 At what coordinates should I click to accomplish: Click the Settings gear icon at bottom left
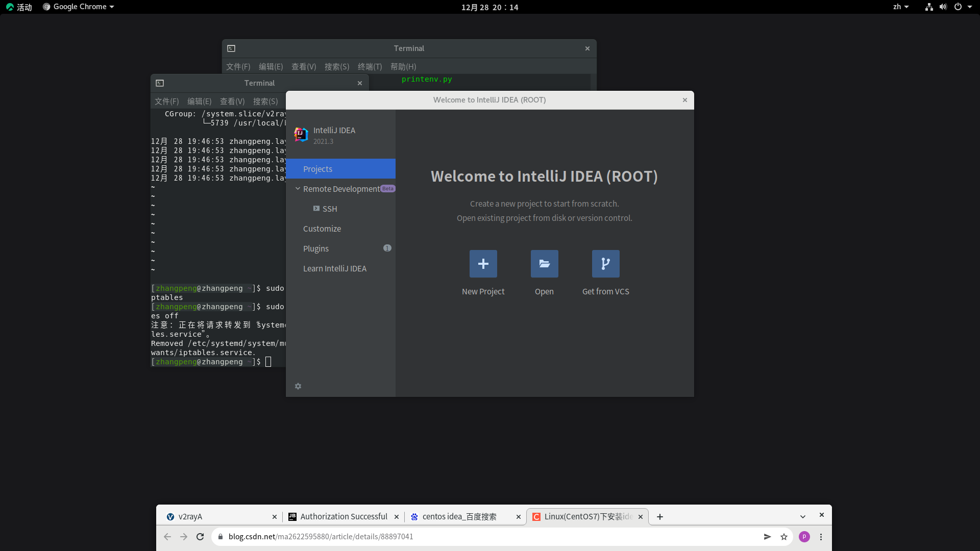click(298, 386)
